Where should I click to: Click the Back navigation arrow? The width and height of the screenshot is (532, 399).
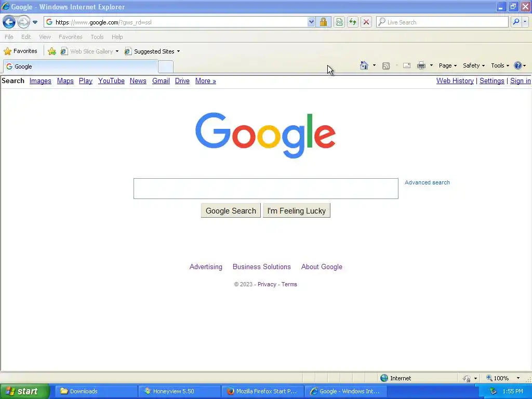pyautogui.click(x=9, y=22)
